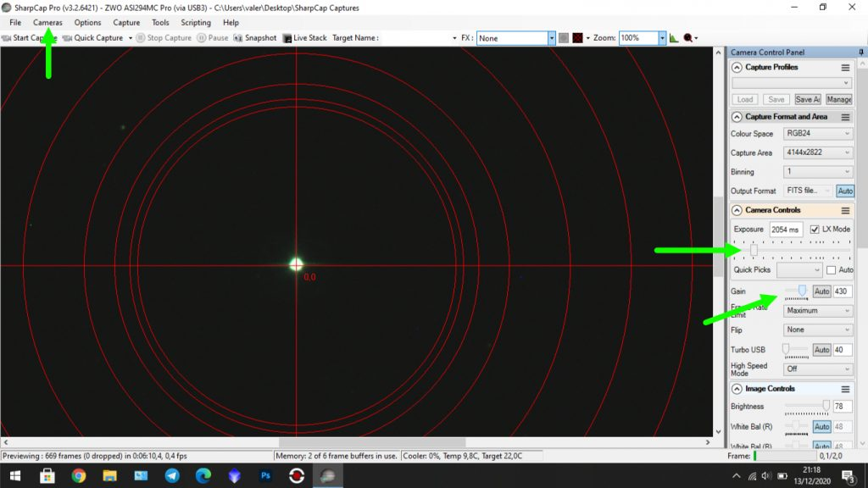The image size is (868, 488).
Task: Click the Exposure value field
Action: (x=786, y=229)
